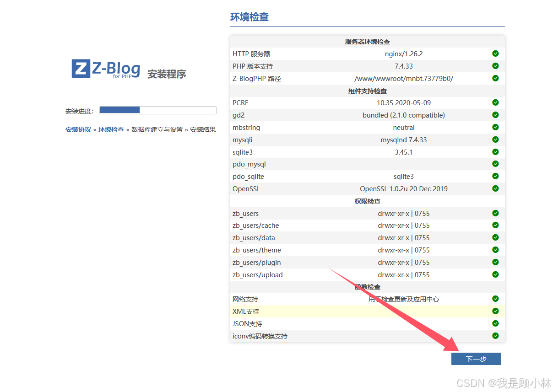Click the 组件支持检查 section header
553x392 pixels.
pyautogui.click(x=368, y=91)
